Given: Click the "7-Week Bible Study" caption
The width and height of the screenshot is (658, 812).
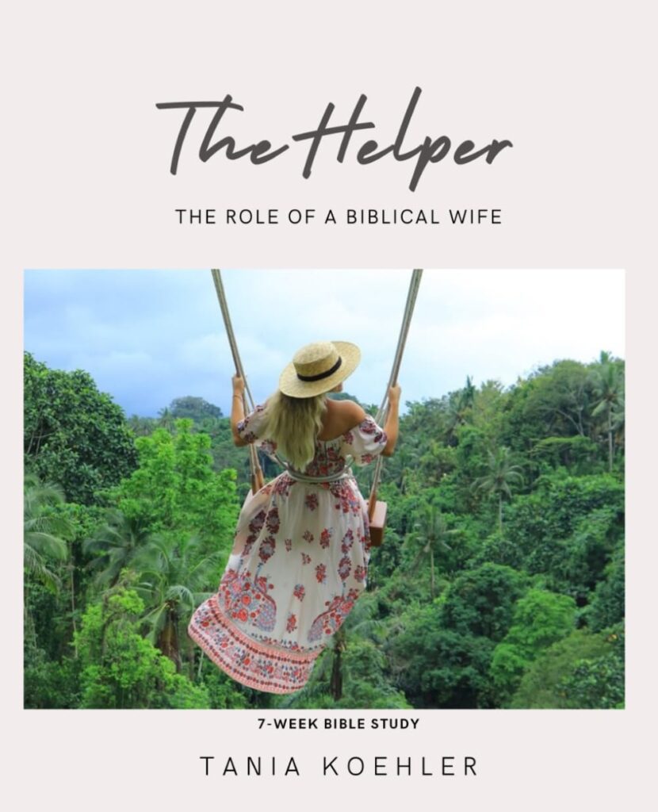Looking at the screenshot, I should 338,724.
